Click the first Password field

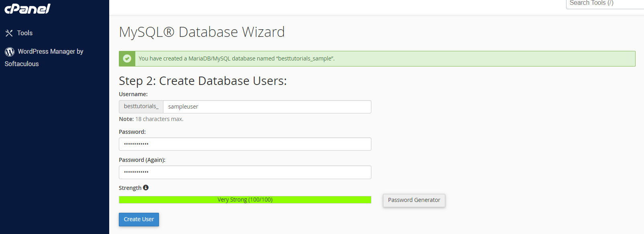pos(245,144)
